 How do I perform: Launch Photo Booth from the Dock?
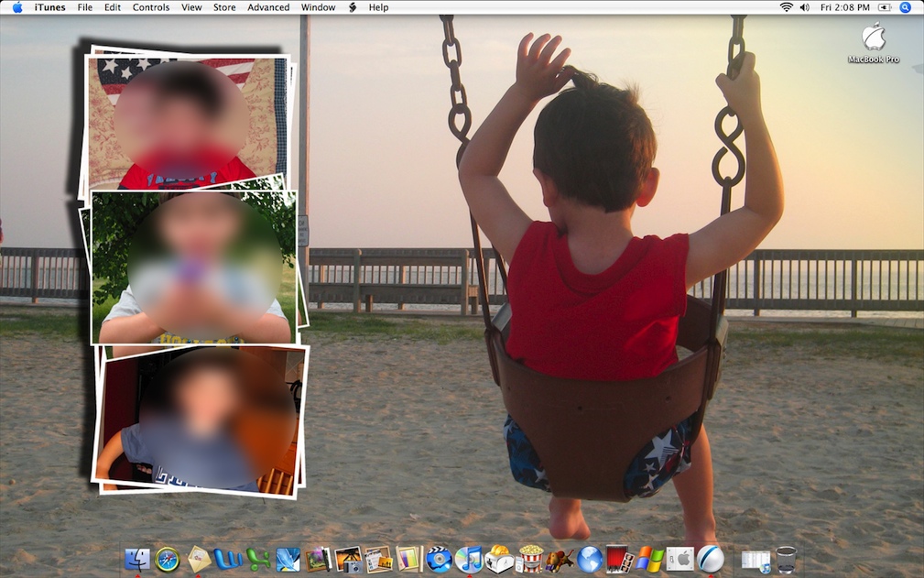(619, 559)
